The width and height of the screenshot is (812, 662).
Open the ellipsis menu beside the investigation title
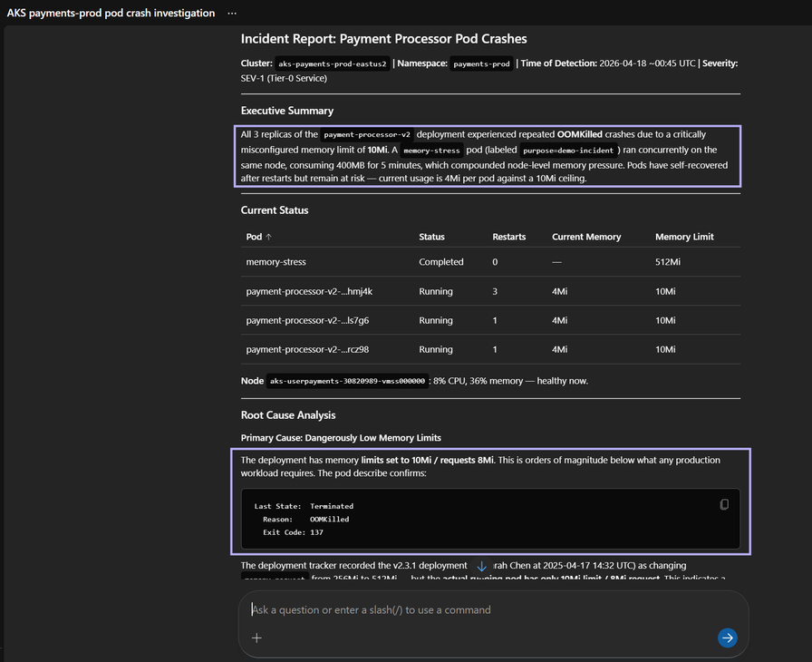232,14
